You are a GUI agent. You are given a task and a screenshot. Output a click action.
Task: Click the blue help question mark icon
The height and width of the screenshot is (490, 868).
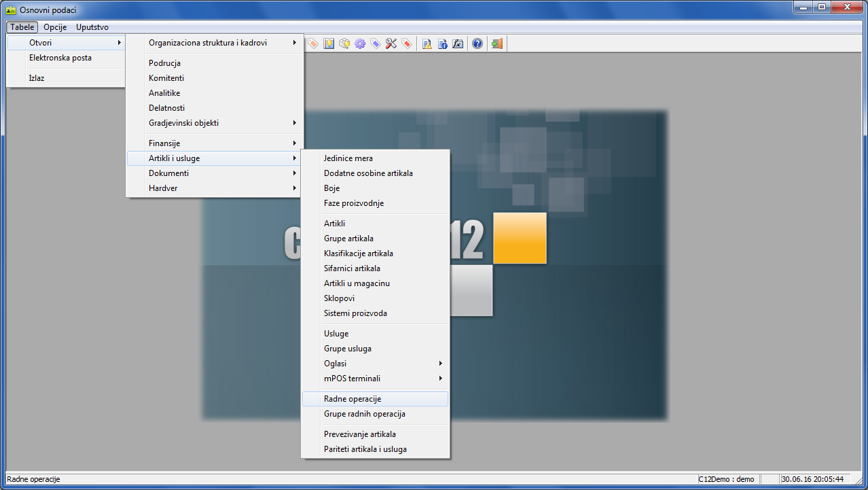[477, 43]
